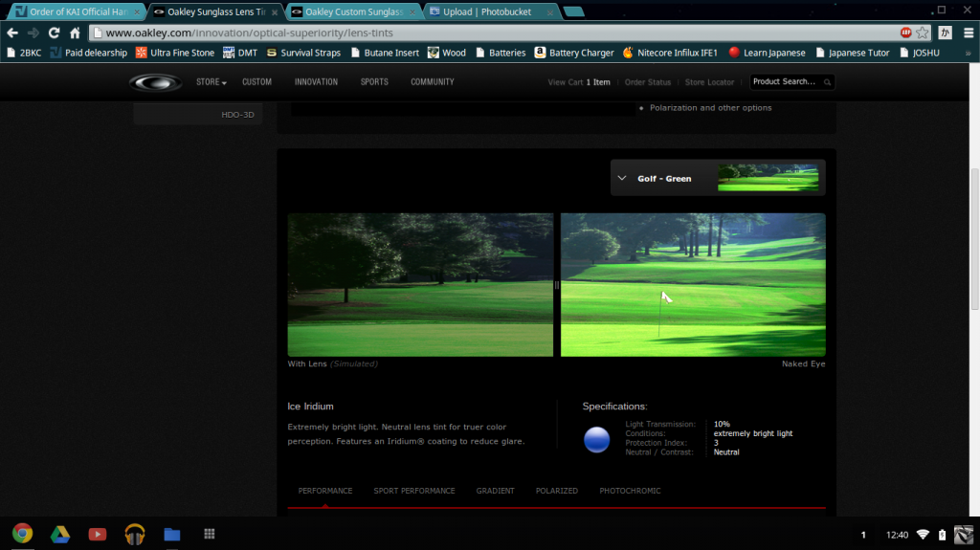Open the COMMUNITY nav menu

coord(433,82)
